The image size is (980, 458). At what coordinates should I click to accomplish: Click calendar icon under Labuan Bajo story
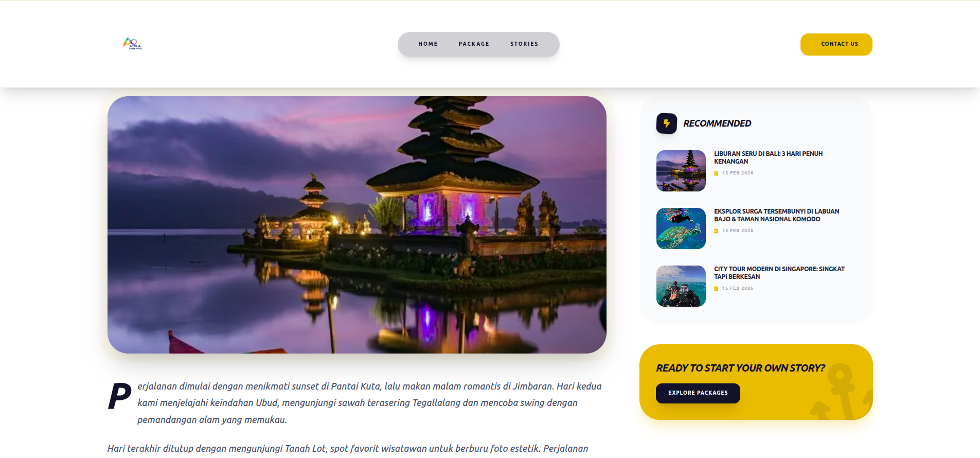pyautogui.click(x=716, y=231)
